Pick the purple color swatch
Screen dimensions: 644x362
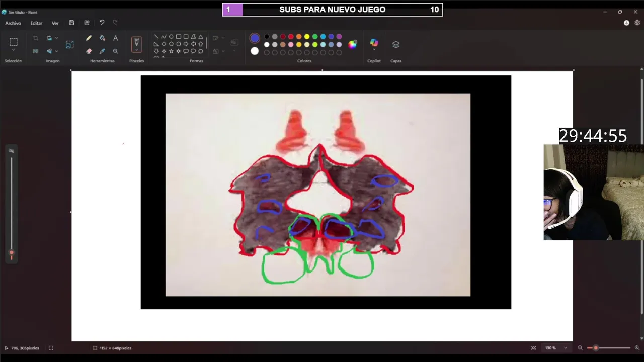[339, 37]
